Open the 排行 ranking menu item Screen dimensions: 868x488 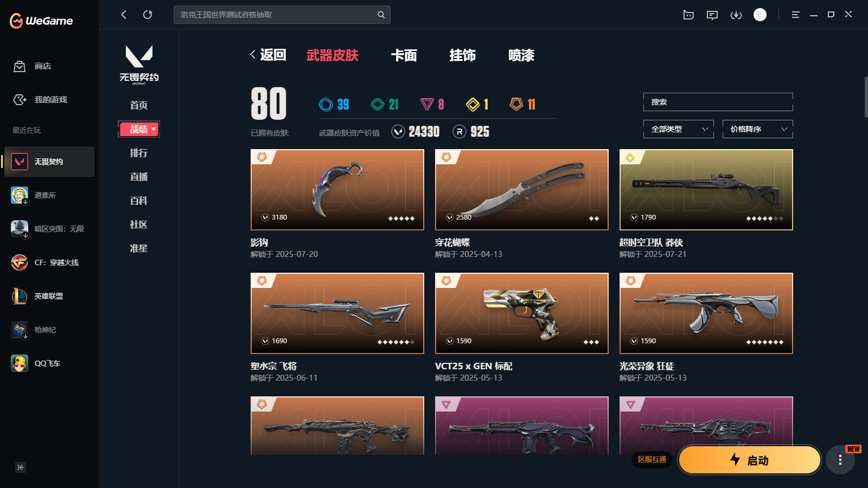(139, 153)
